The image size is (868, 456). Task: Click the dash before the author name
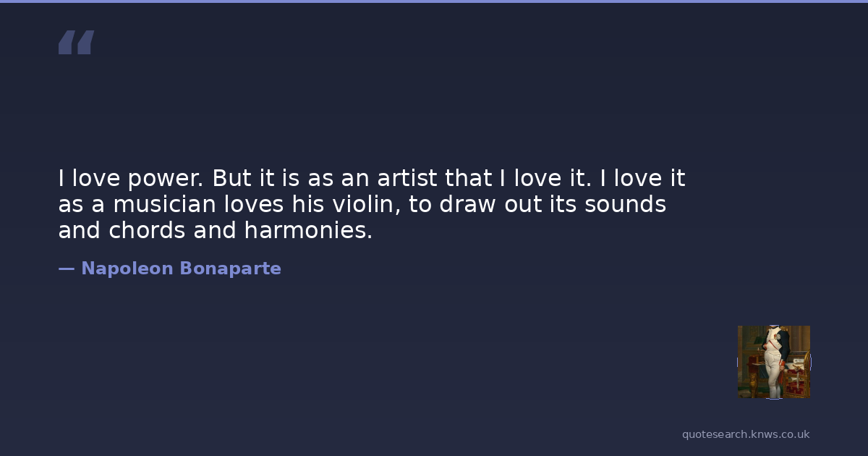click(x=67, y=269)
